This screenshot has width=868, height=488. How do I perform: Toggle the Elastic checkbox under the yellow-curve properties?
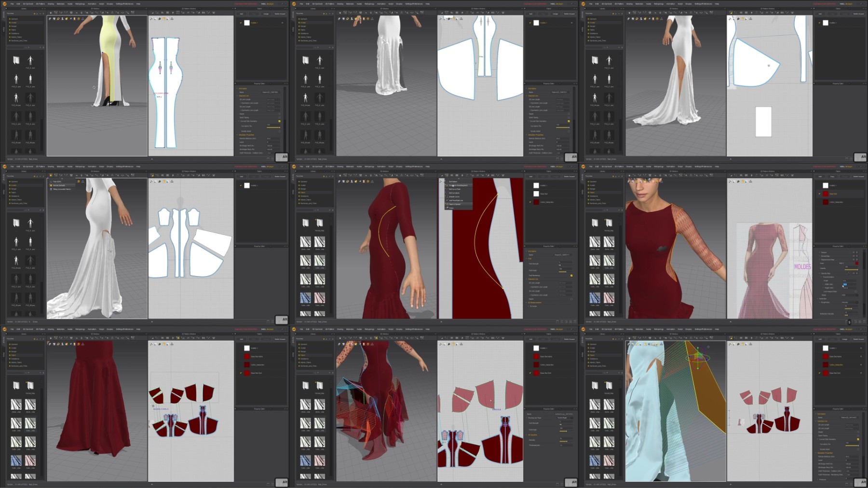pos(571,299)
